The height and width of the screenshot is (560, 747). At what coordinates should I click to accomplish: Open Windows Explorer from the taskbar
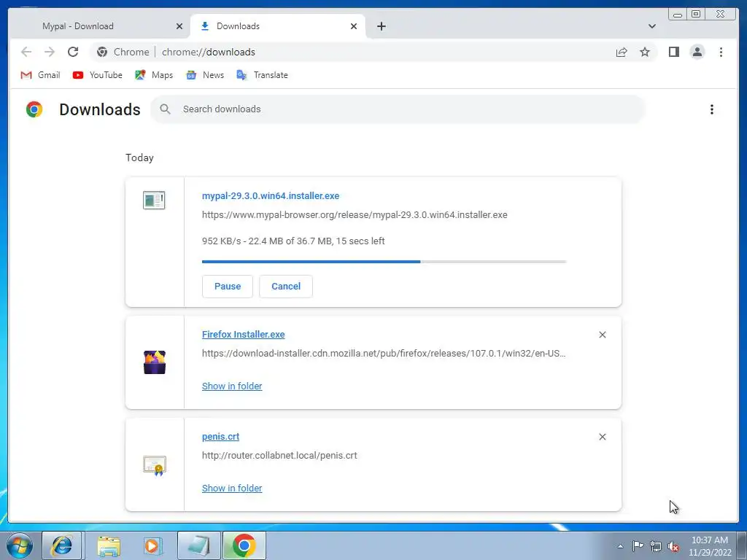click(x=109, y=545)
